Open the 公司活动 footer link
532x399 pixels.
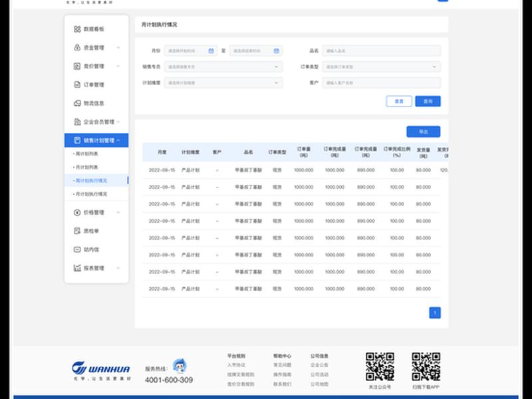pyautogui.click(x=319, y=374)
